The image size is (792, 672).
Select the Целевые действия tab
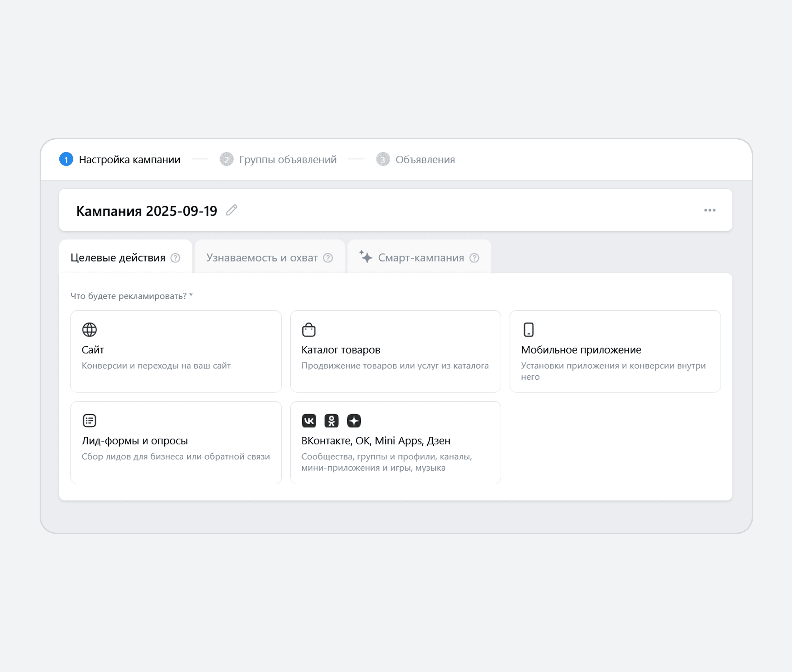point(118,258)
